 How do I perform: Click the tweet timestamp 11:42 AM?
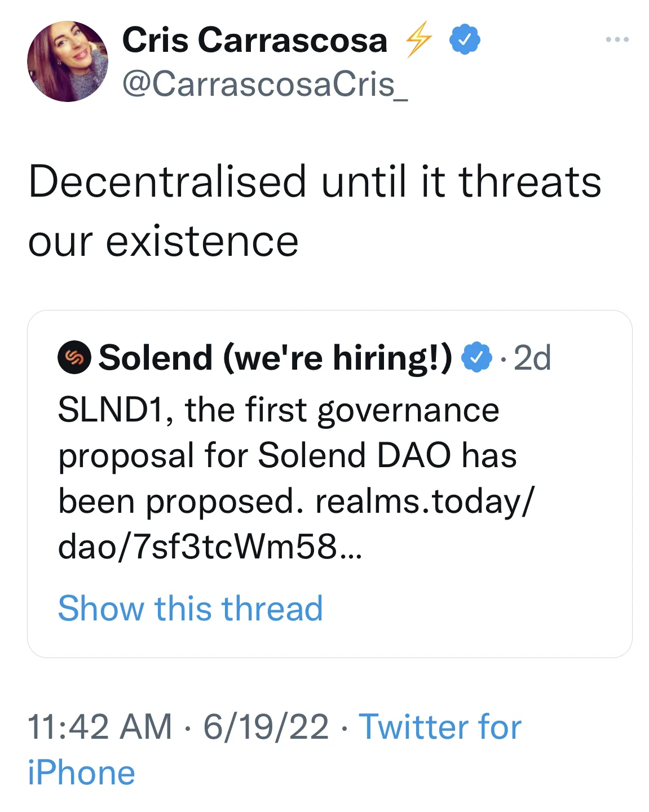(x=99, y=727)
